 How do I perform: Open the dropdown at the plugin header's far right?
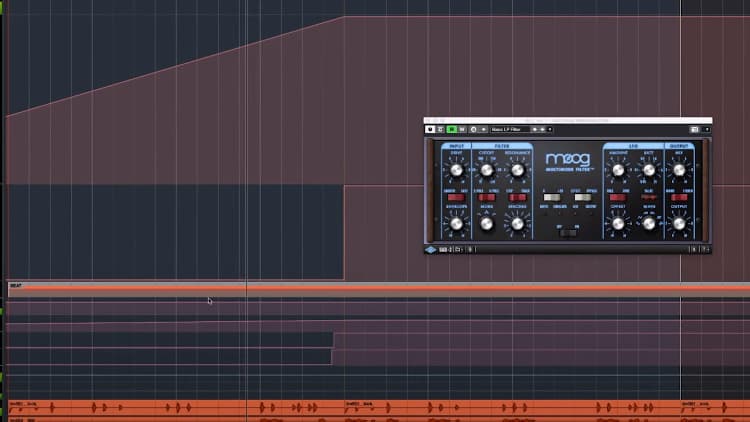tap(707, 130)
